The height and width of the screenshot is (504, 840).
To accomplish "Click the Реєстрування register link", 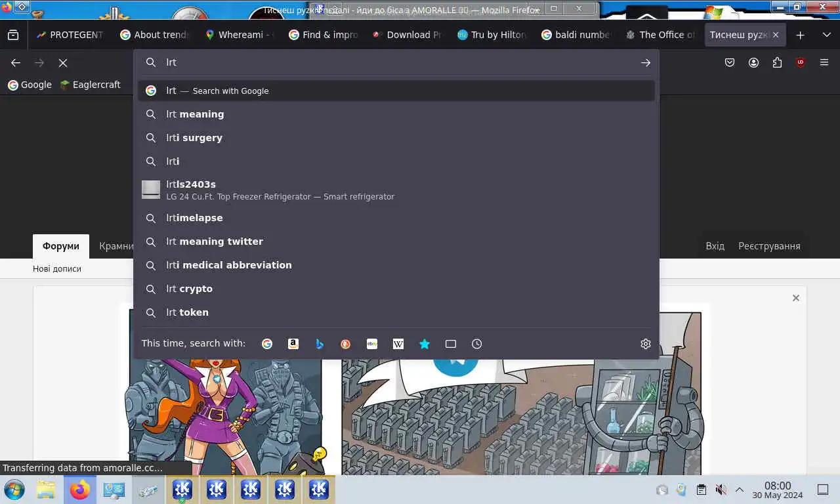I will click(769, 246).
